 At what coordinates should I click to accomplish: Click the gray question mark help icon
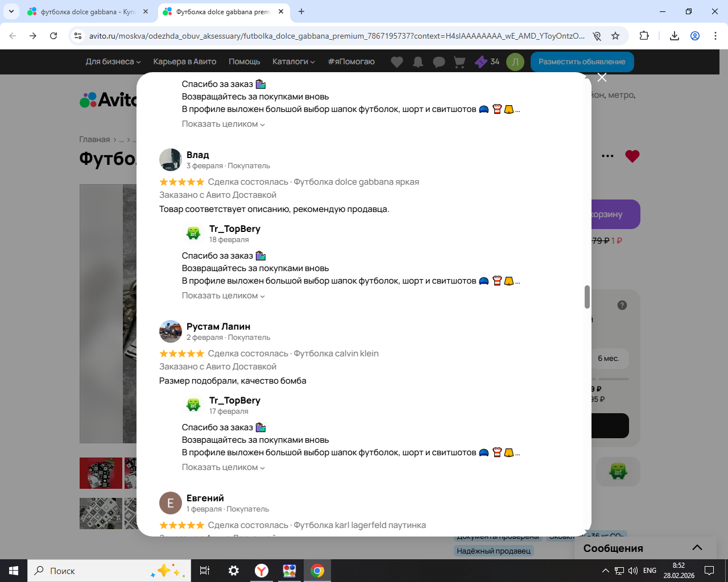(x=622, y=305)
